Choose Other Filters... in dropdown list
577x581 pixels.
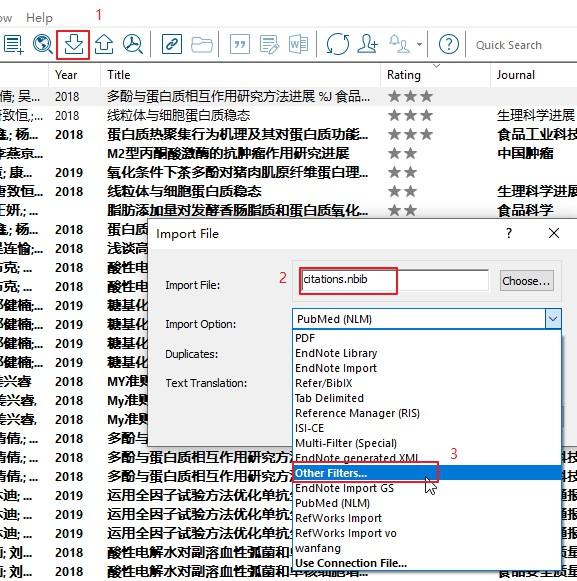427,473
